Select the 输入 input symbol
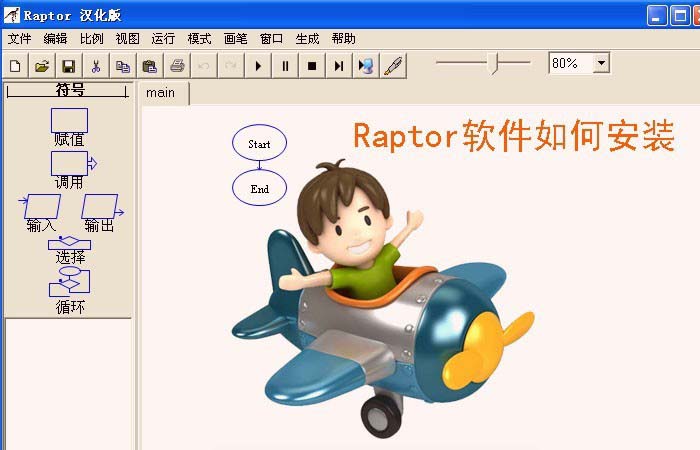 click(40, 212)
